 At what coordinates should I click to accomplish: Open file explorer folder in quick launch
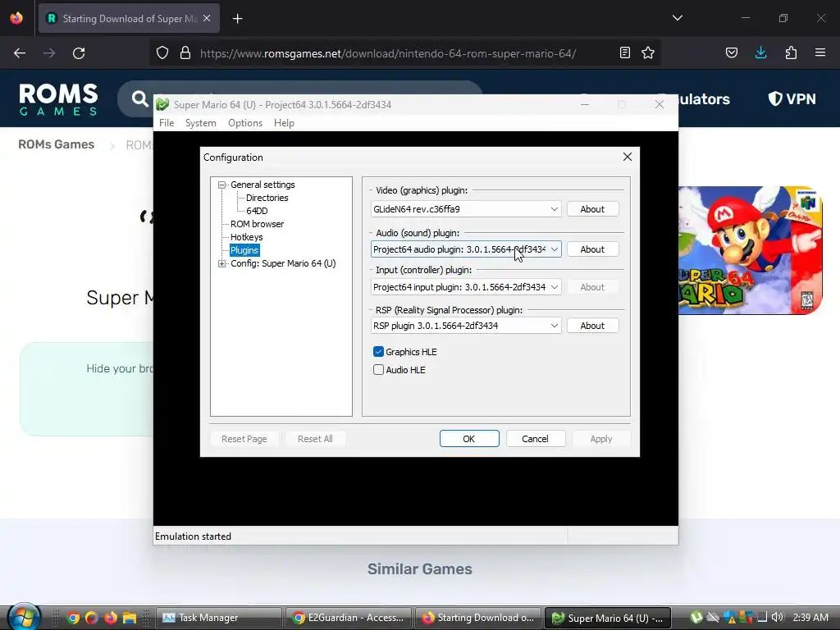click(130, 618)
